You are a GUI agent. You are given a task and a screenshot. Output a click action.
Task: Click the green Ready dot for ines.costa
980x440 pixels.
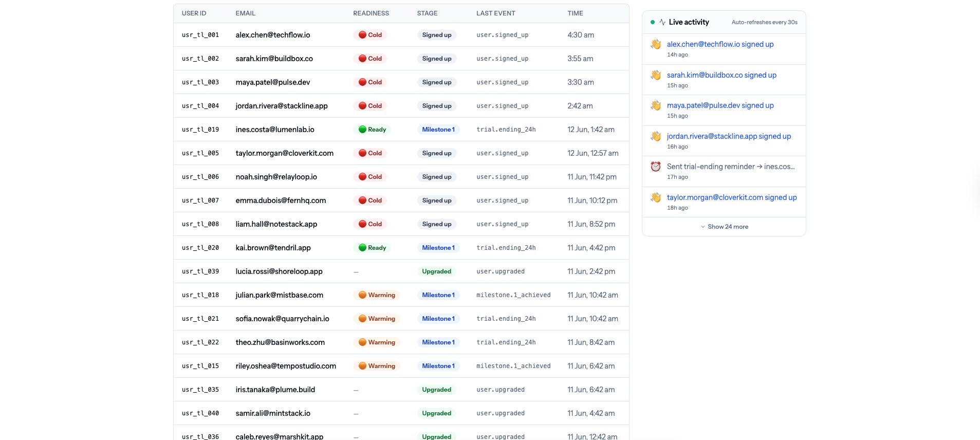tap(362, 130)
